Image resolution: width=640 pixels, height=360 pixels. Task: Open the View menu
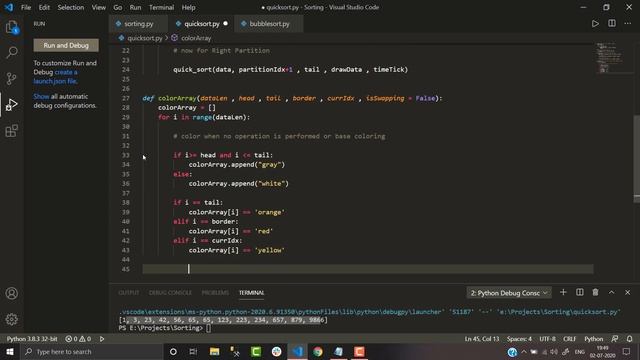click(98, 7)
